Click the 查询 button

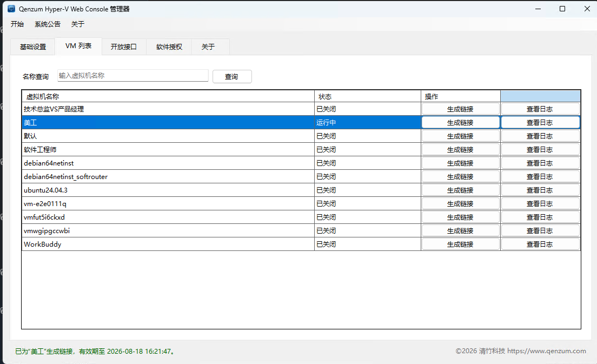click(232, 76)
